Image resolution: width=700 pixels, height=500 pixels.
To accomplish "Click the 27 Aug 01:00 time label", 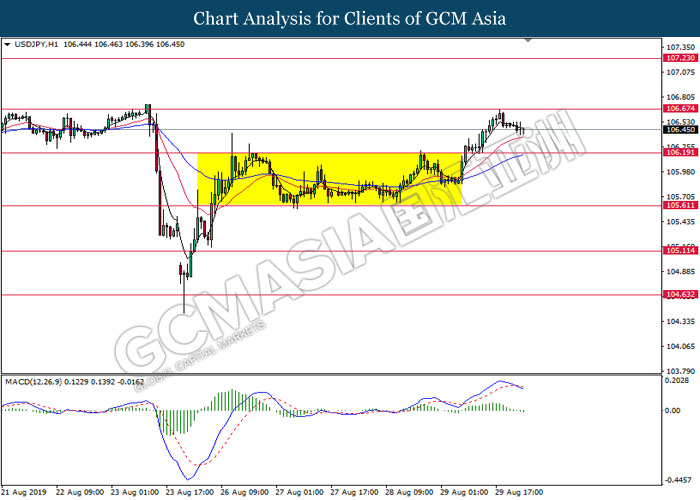I will 300,492.
